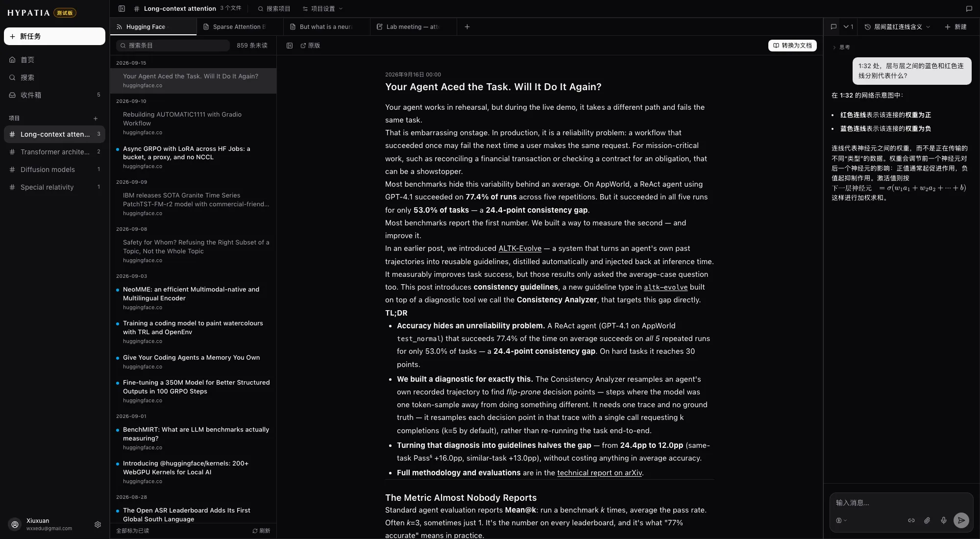This screenshot has width=980, height=539.
Task: Follow the altk-evolve code link
Action: (665, 287)
